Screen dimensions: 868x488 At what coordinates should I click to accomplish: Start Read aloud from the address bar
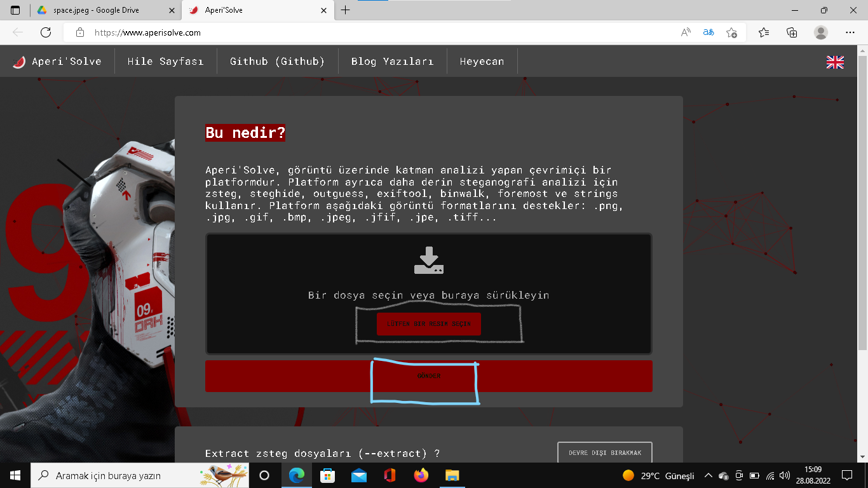coord(686,32)
